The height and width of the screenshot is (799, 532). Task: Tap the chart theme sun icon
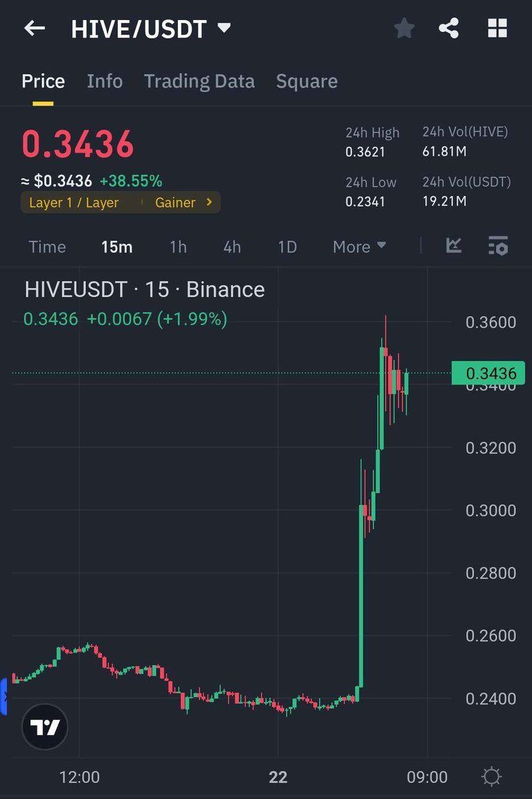[491, 777]
